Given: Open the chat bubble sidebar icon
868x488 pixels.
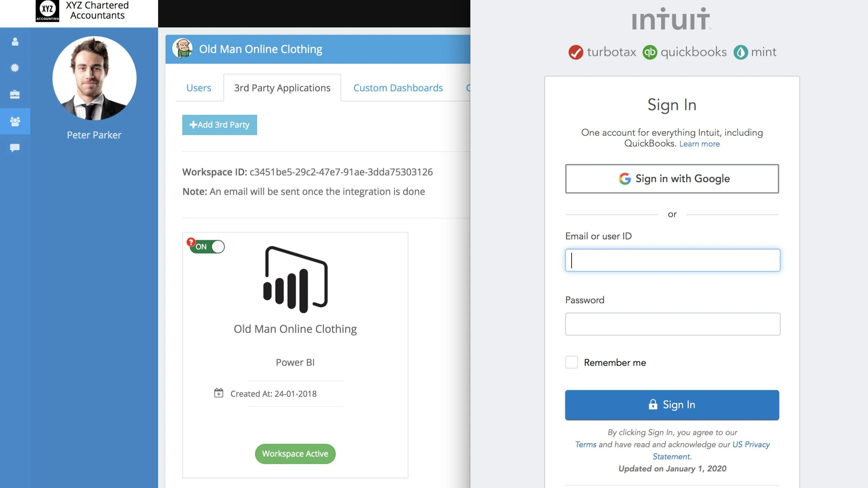Looking at the screenshot, I should 15,148.
